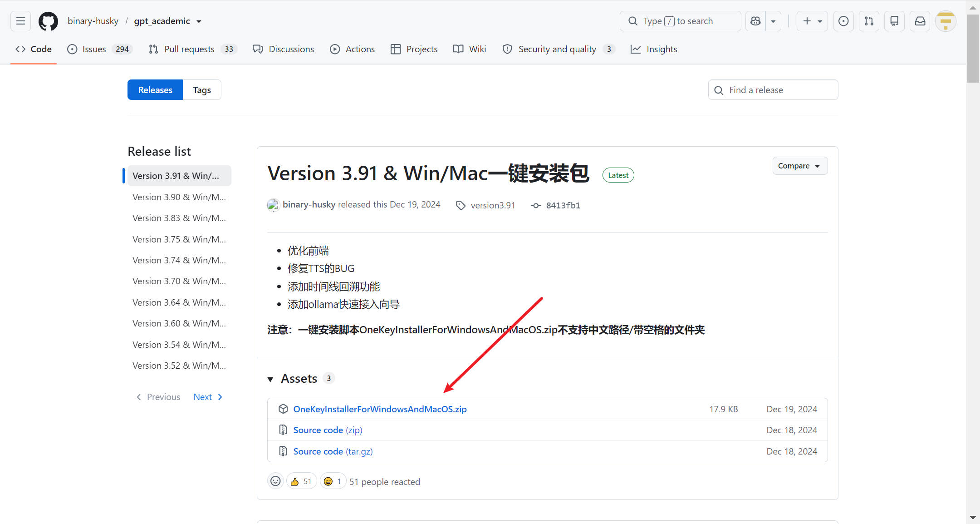Open the Insights tab

(654, 49)
